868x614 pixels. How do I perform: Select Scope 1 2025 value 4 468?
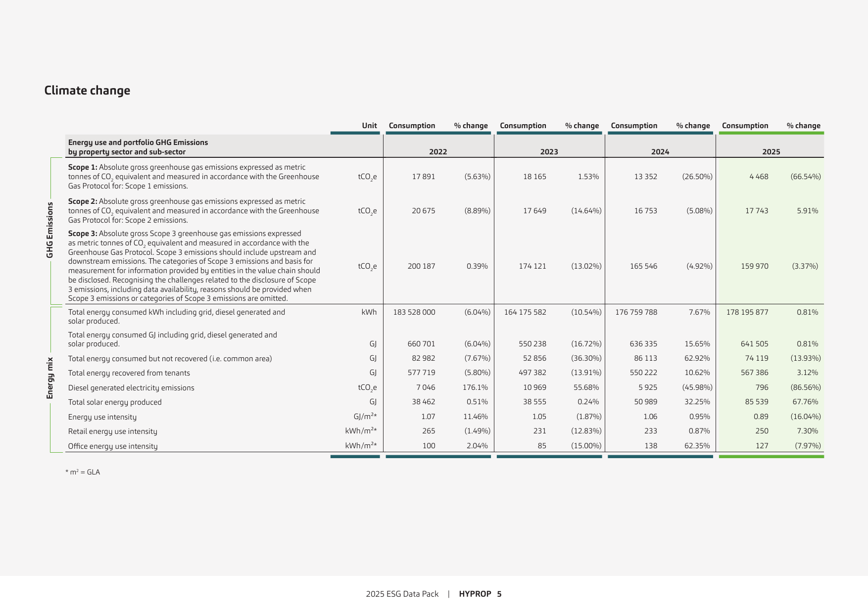pos(759,177)
